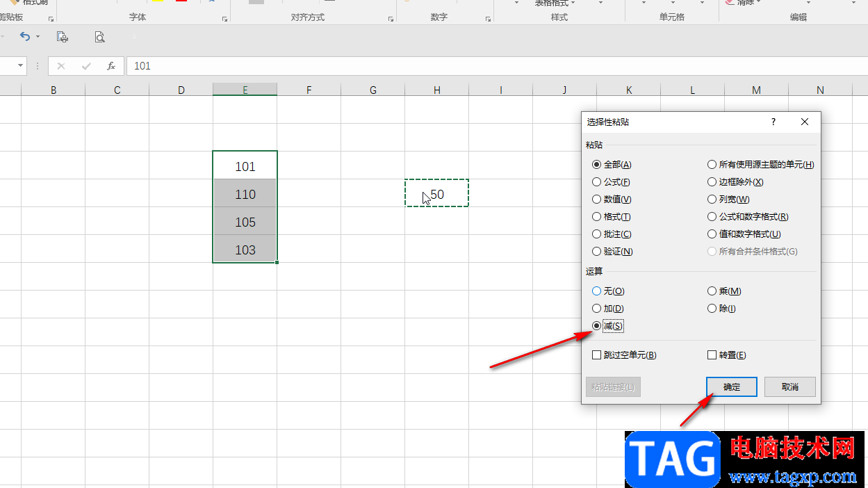
Task: Choose the 乘(M) multiply operation
Action: click(724, 291)
